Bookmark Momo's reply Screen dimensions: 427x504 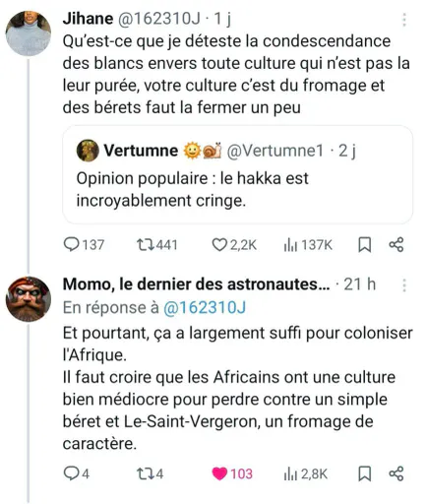364,473
